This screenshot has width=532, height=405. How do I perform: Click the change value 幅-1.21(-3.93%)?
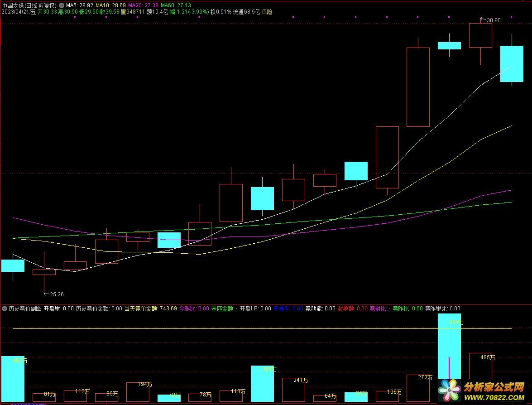pos(189,12)
